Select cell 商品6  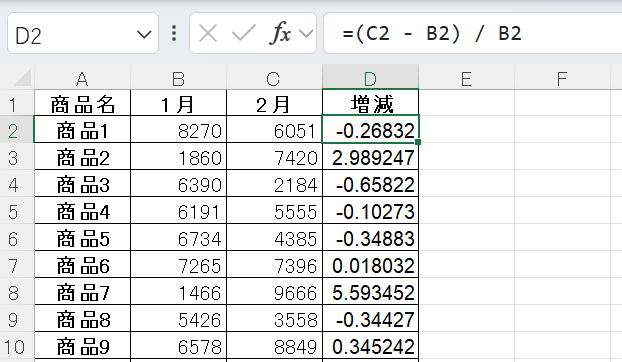pyautogui.click(x=83, y=264)
